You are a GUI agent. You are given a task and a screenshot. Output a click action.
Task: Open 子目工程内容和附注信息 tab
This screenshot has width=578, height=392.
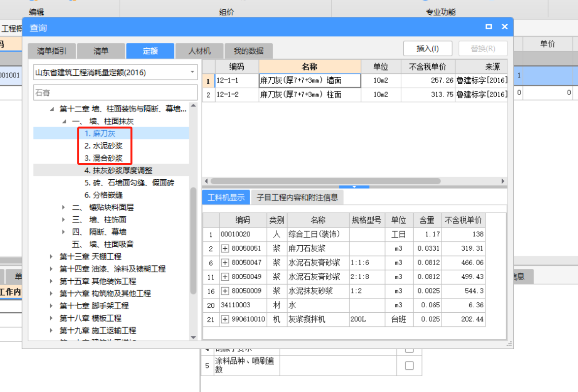(297, 197)
